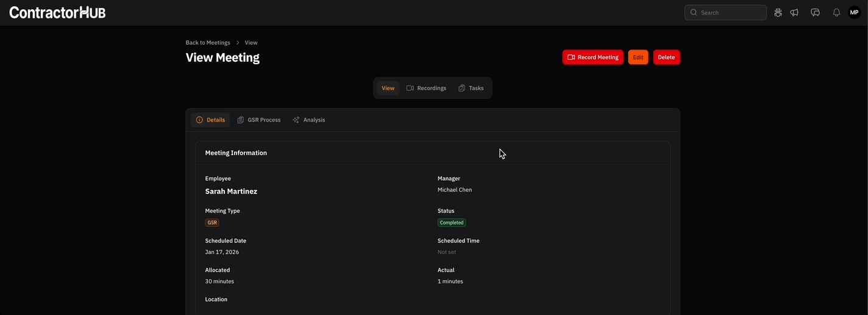Click the Completed status badge

point(452,223)
